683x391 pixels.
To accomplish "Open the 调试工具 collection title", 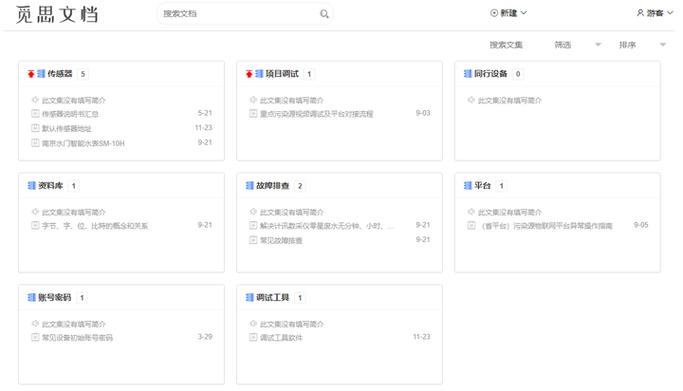I will [273, 298].
